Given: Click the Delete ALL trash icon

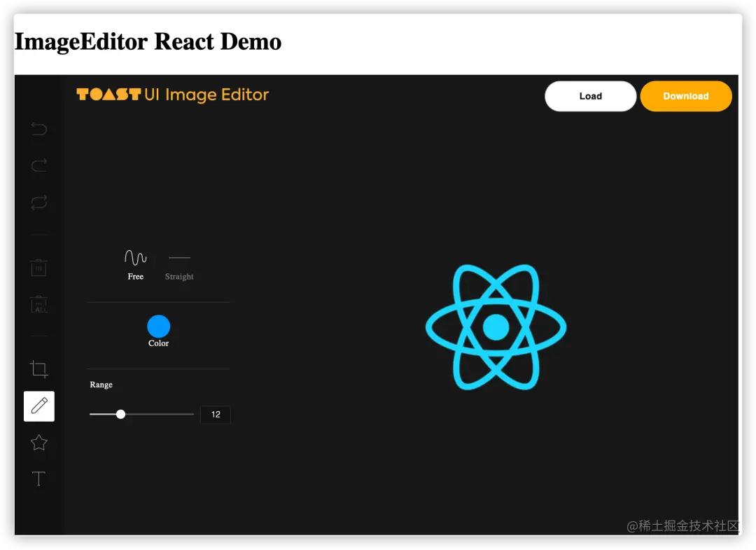Looking at the screenshot, I should pos(39,305).
